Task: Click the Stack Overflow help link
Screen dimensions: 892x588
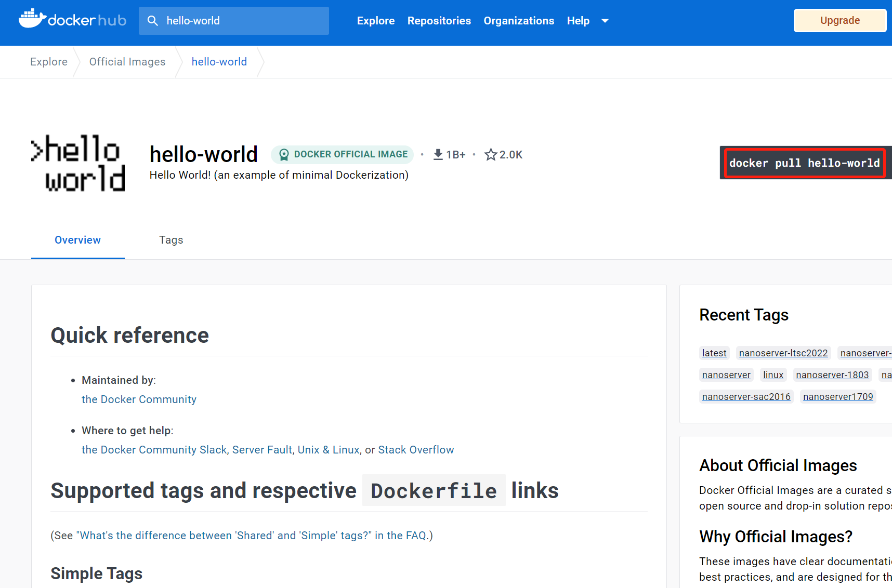Action: (x=416, y=450)
